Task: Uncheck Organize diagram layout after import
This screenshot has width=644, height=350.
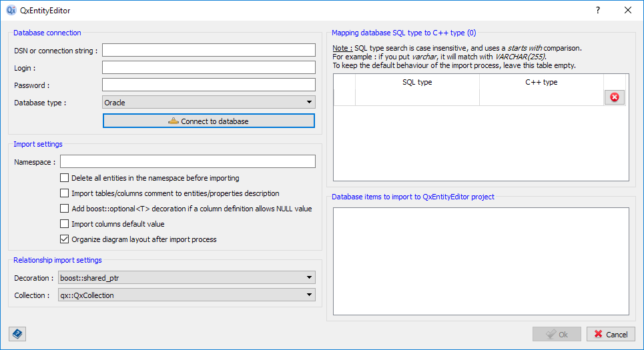Action: (65, 239)
